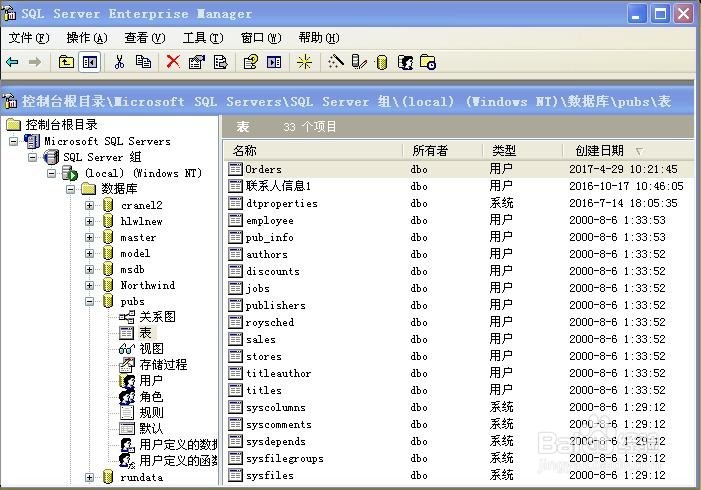Click the 视图 glasses icon
The height and width of the screenshot is (490, 701).
127,349
